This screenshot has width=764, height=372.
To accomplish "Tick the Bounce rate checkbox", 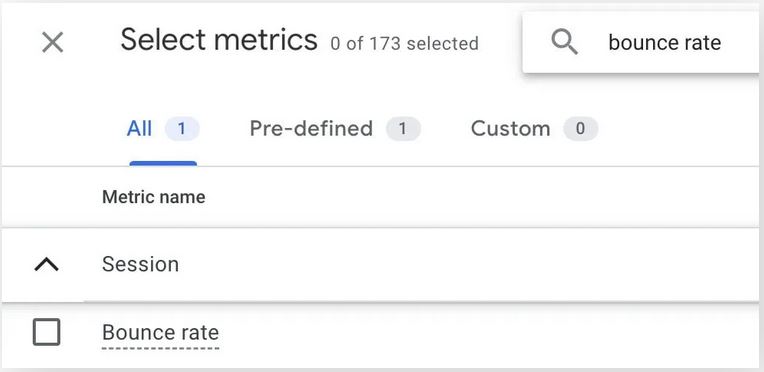I will (x=47, y=332).
